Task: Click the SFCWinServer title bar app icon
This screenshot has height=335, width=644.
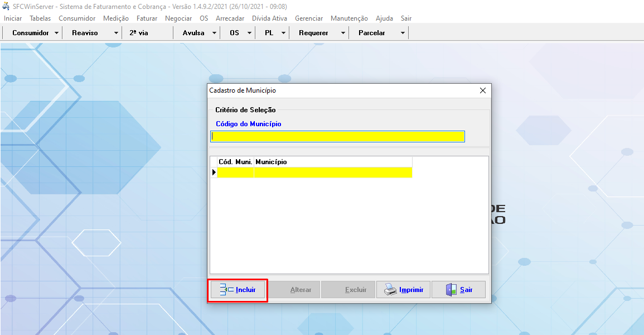Action: (x=6, y=6)
